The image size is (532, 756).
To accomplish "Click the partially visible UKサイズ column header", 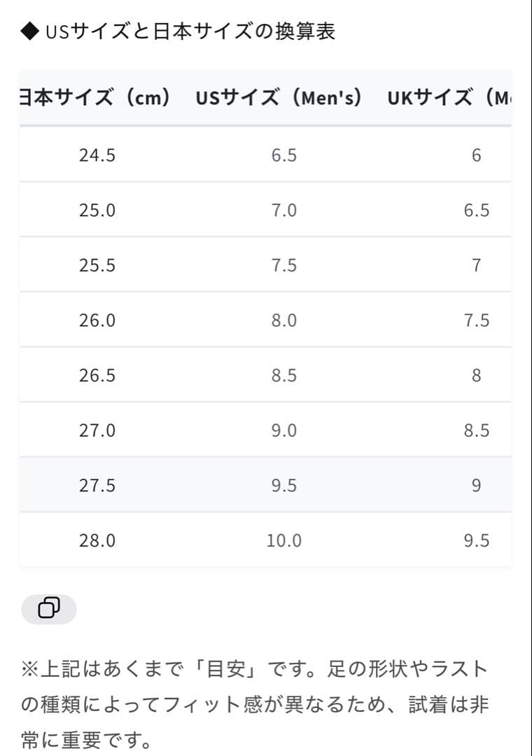I will [449, 98].
